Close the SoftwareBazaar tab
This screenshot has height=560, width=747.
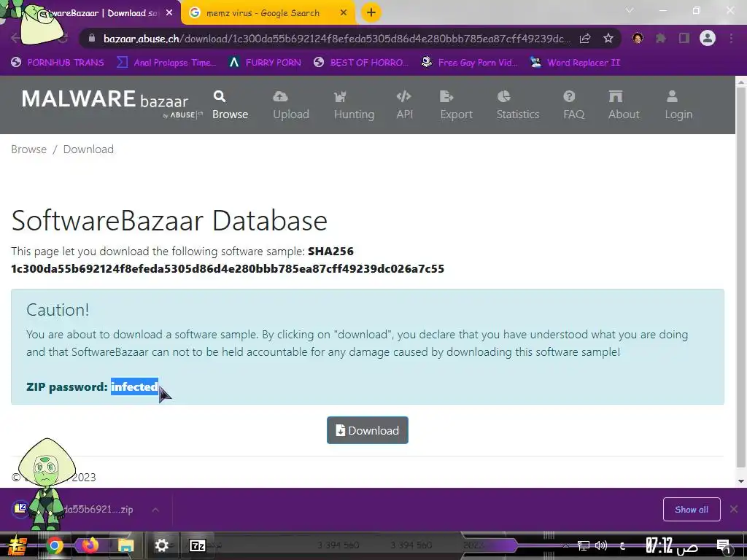click(x=169, y=13)
